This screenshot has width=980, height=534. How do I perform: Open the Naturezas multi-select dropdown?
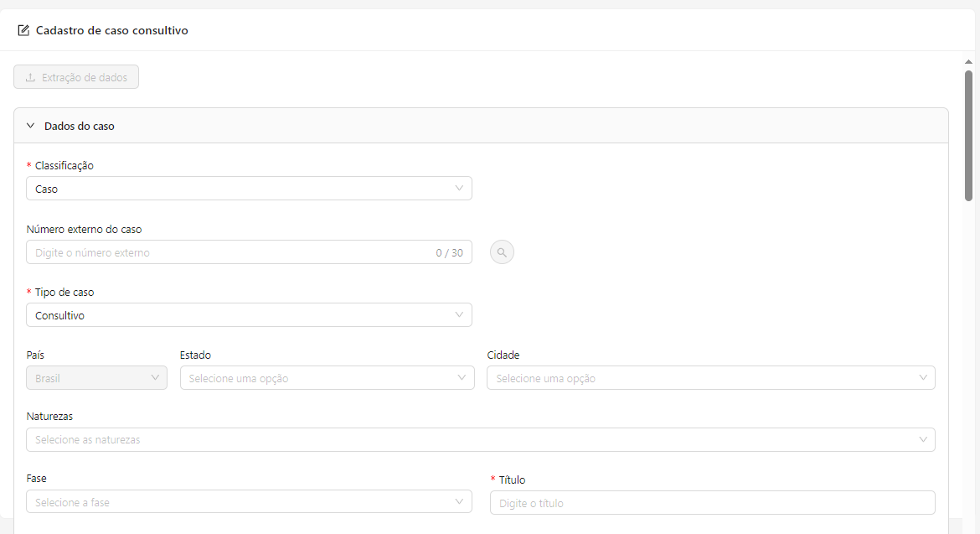[x=481, y=439]
